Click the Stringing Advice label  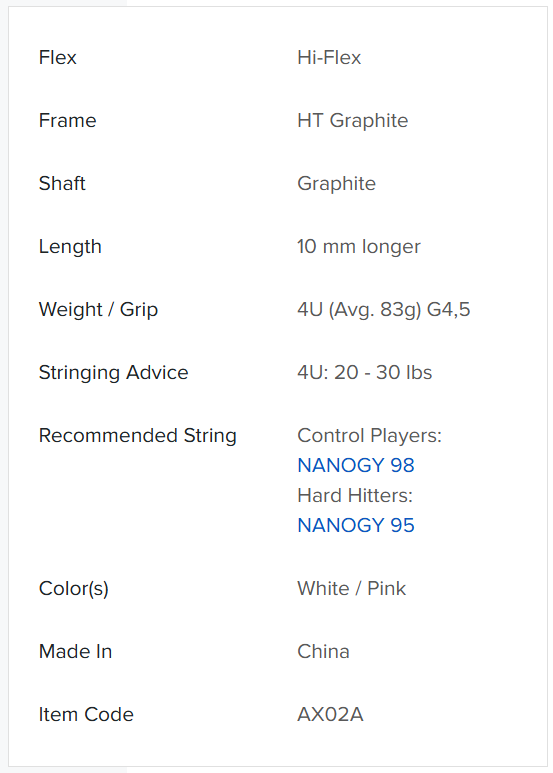[113, 373]
